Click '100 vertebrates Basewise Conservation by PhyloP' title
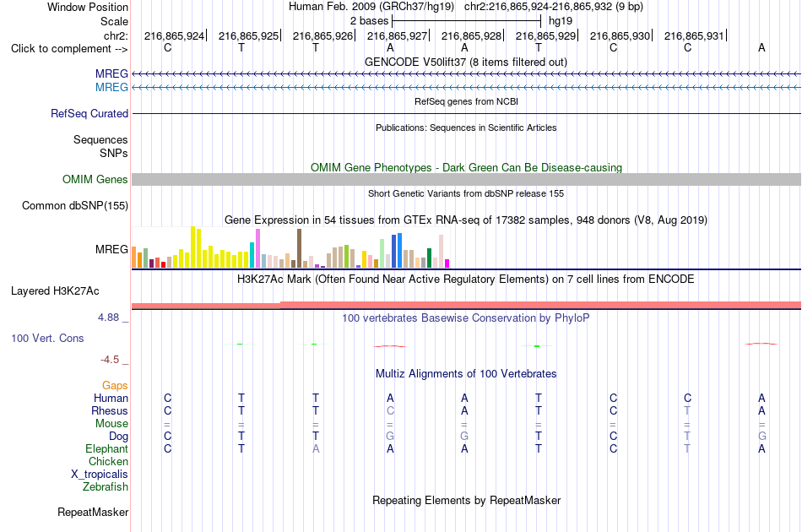The image size is (802, 532). tap(466, 318)
